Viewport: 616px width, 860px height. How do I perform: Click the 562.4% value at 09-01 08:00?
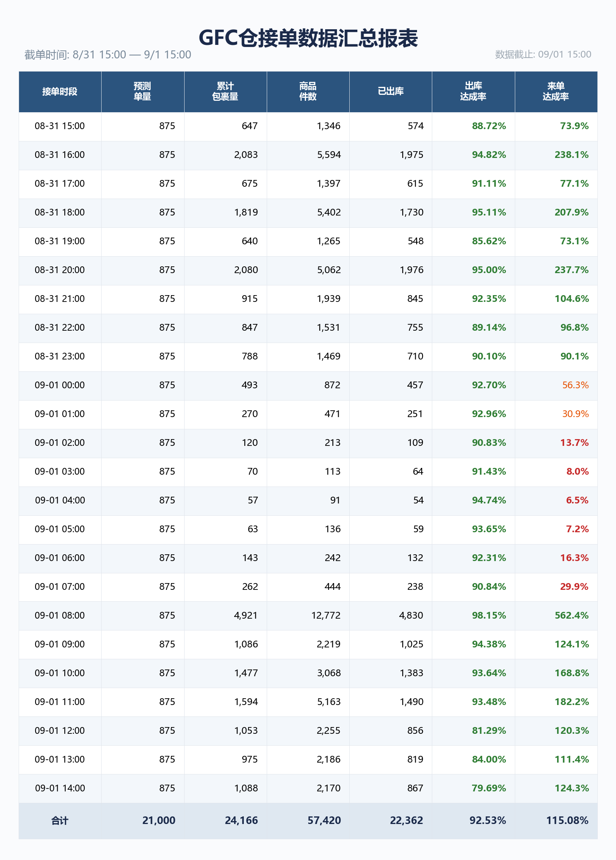572,616
